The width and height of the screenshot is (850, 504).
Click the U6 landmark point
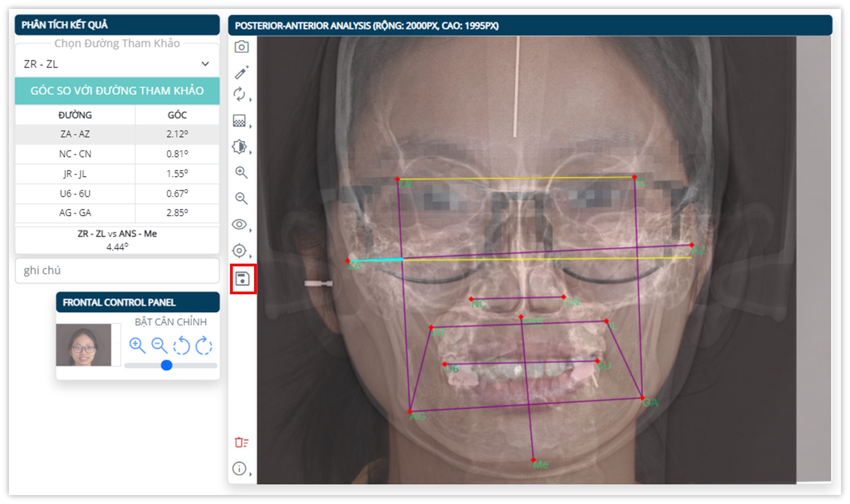click(x=445, y=364)
